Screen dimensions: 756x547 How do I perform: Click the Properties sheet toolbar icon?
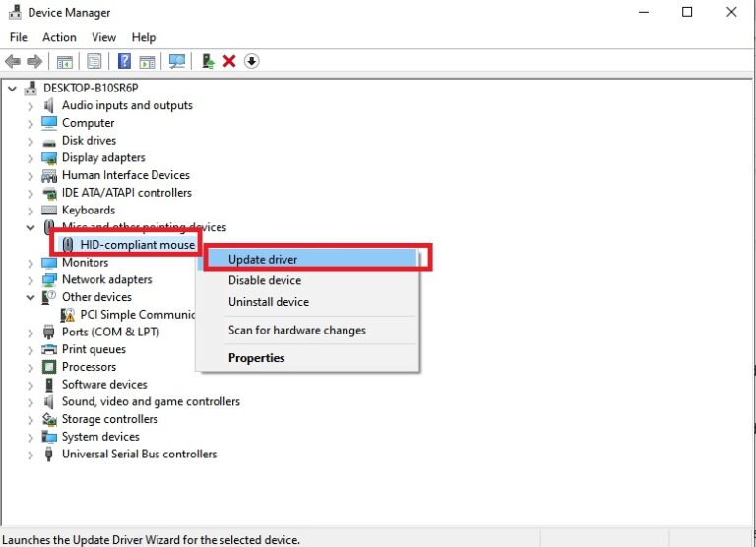pos(94,61)
